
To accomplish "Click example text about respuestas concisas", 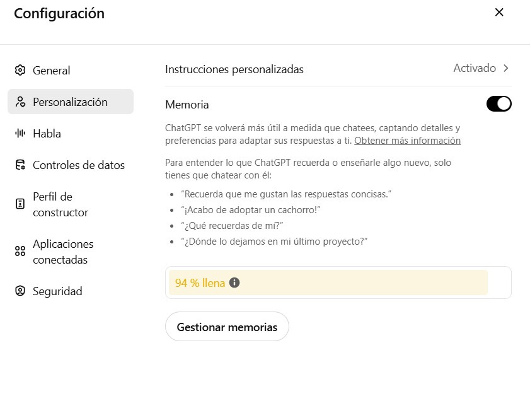I will (286, 194).
